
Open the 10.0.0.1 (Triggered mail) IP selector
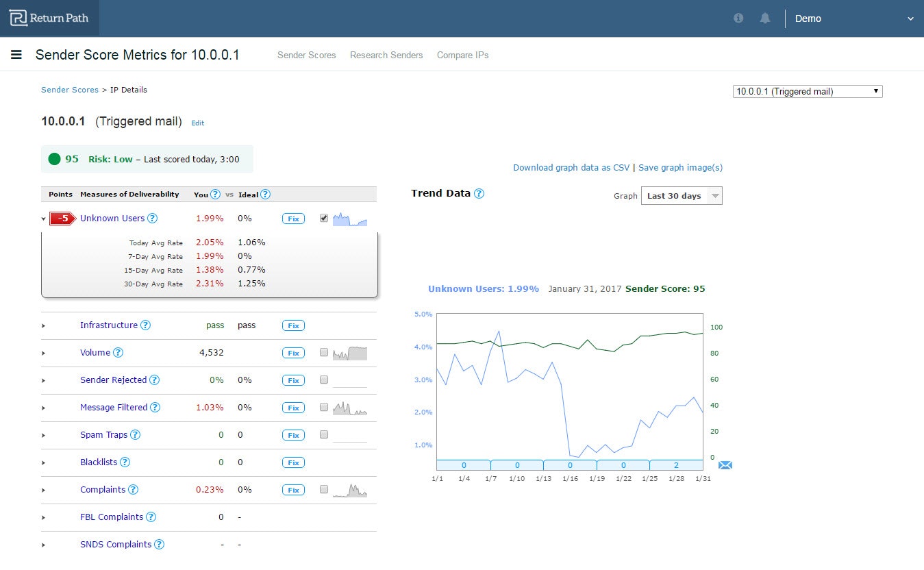click(808, 91)
